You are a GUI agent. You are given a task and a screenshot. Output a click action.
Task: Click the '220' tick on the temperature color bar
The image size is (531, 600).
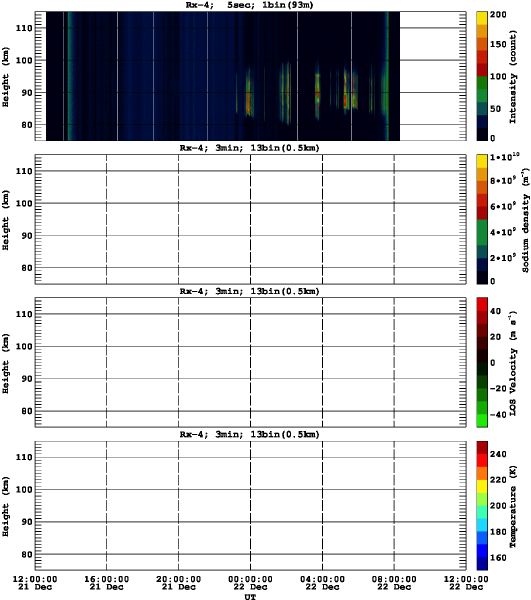coord(498,480)
